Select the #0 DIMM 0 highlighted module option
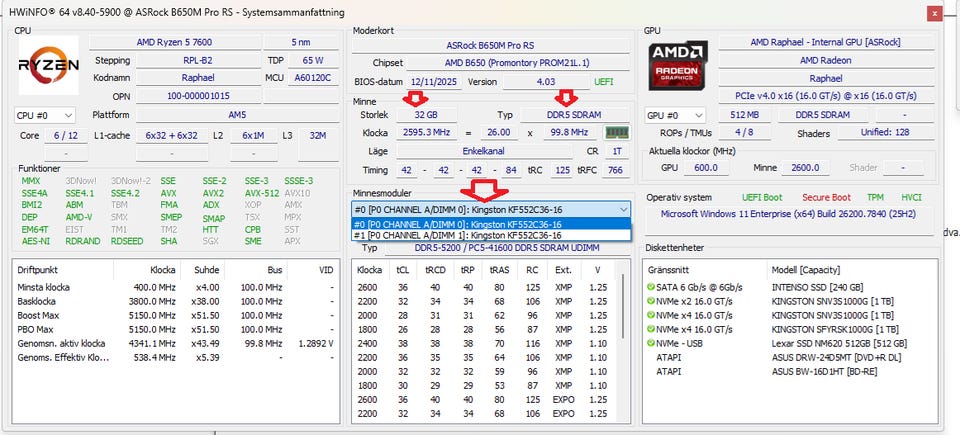Screen dimensions: 960x435 [490, 223]
